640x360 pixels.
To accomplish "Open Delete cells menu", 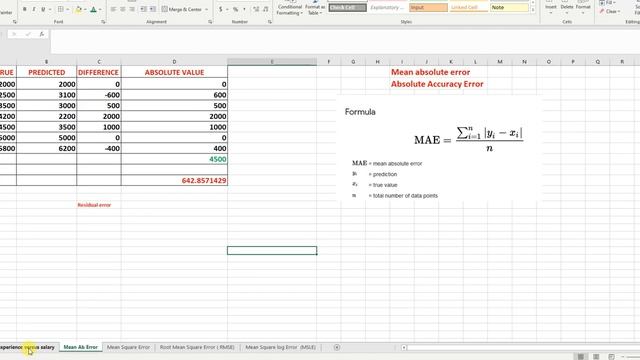I will 567,7.
